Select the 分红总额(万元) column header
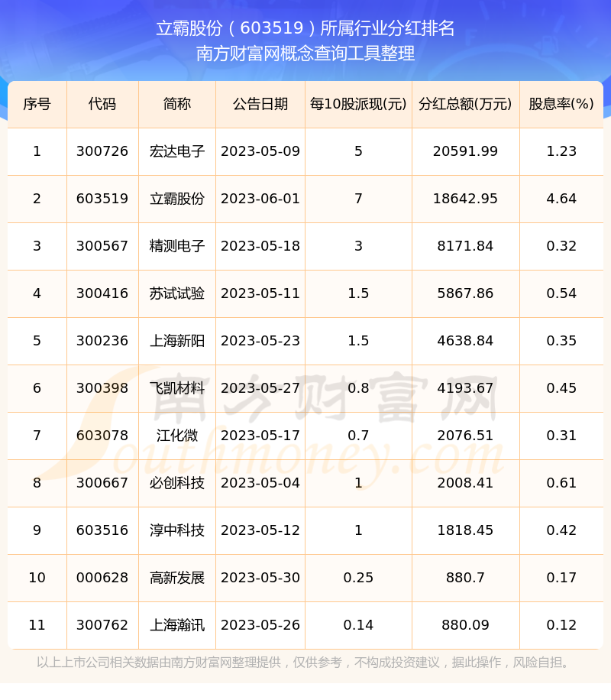611x700 pixels. click(x=465, y=104)
